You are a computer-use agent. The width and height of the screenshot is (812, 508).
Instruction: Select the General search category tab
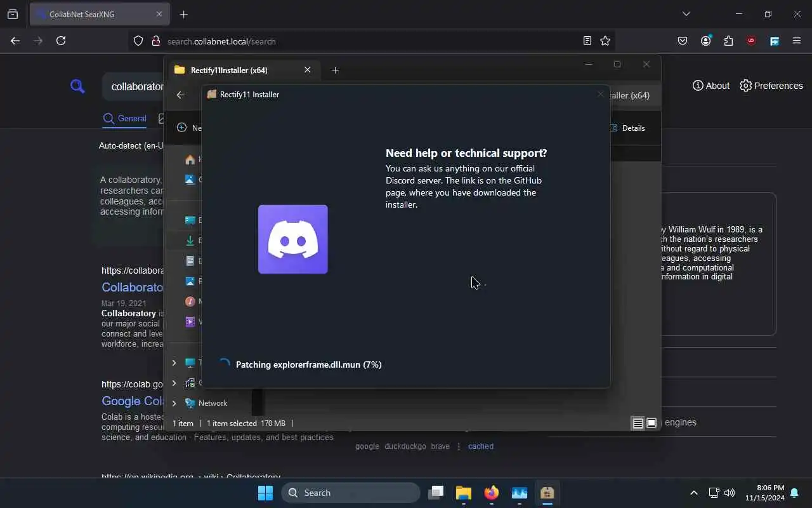[x=125, y=119]
